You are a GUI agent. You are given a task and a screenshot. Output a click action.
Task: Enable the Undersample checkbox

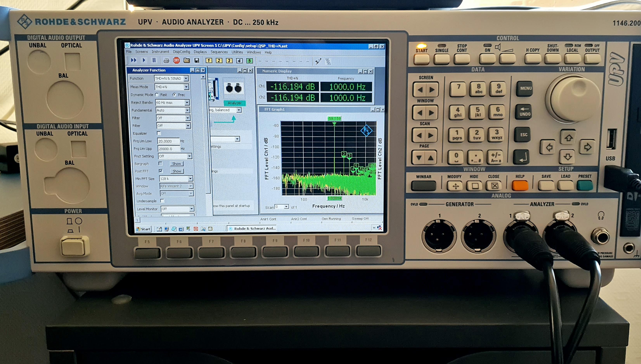tap(162, 201)
